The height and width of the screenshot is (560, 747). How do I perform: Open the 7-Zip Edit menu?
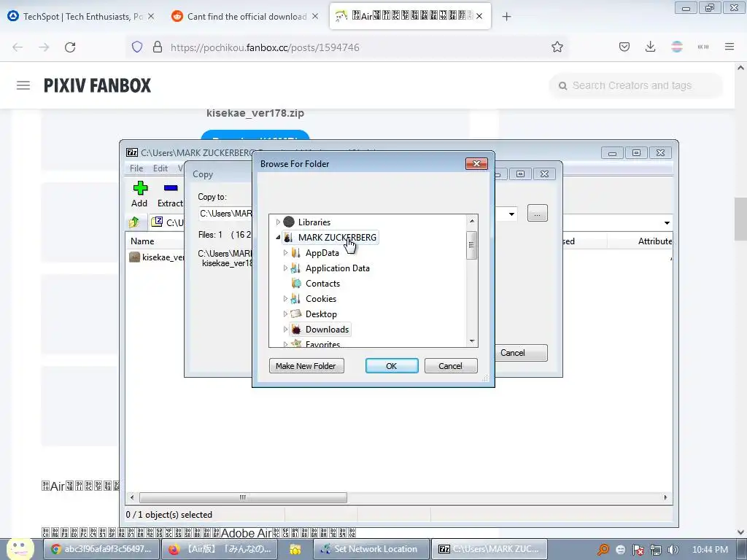tap(160, 168)
